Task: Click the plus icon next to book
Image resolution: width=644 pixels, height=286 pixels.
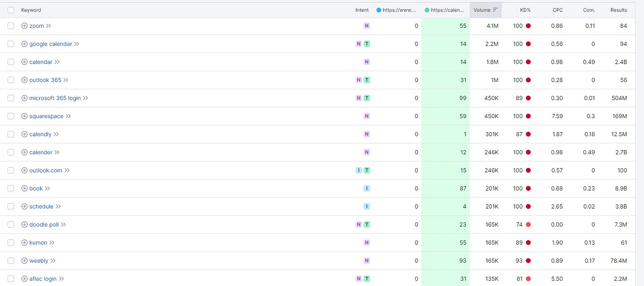Action: [x=24, y=188]
